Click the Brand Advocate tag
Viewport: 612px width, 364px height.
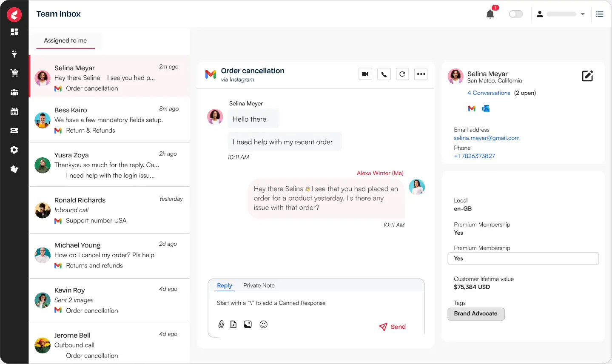[476, 314]
